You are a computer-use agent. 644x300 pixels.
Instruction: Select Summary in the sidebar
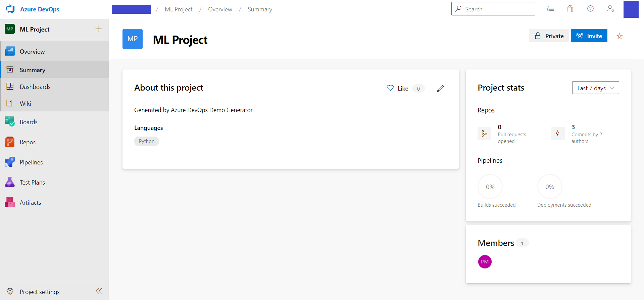tap(55, 70)
